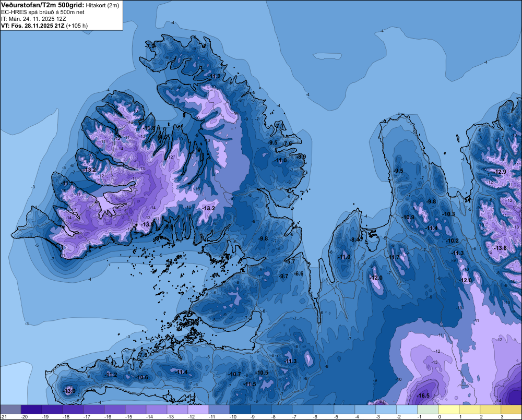Select legend swatch between -4 and -3
This screenshot has width=522, height=420.
[x=365, y=409]
